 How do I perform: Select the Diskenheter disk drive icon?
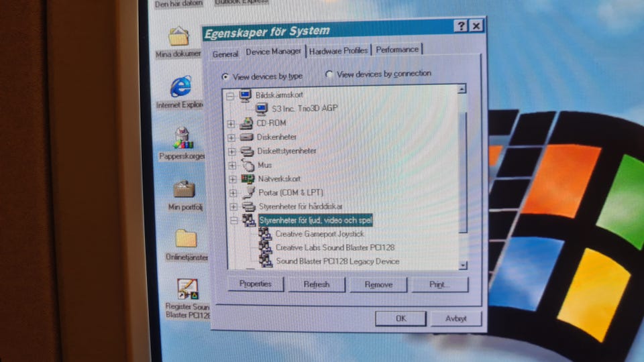click(246, 137)
